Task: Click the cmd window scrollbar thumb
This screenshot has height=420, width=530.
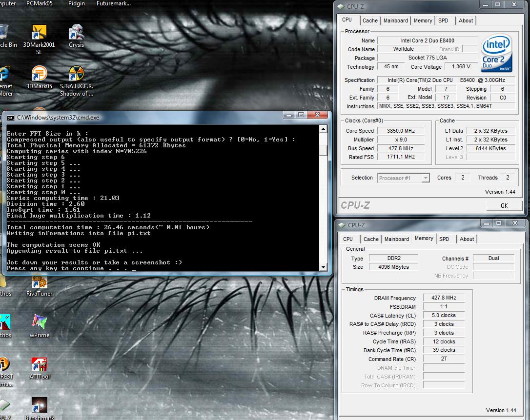Action: coord(323,150)
